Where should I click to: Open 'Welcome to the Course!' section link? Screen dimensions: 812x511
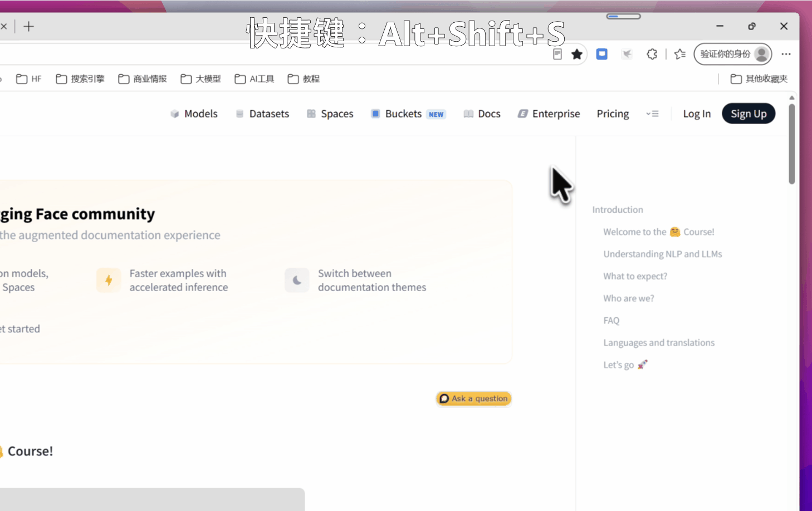tap(659, 232)
